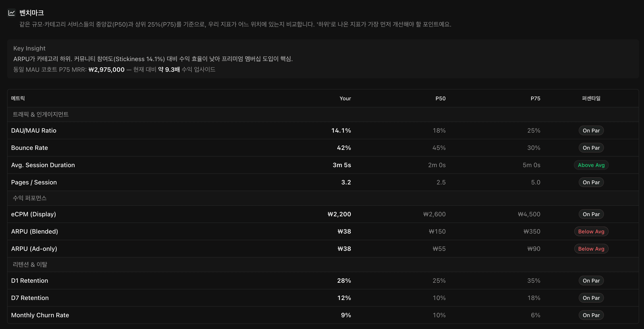Click the 트래픽 & 인게이지먼트 section header

click(x=41, y=114)
